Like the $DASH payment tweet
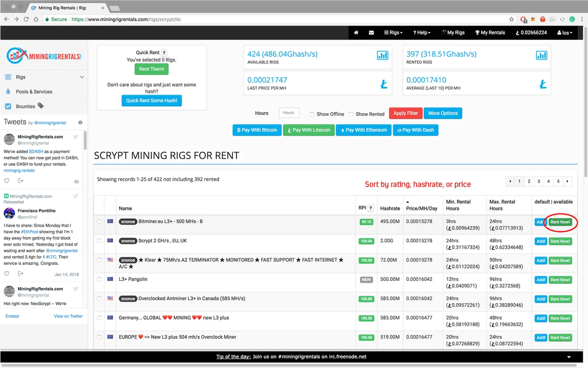 [x=6, y=181]
